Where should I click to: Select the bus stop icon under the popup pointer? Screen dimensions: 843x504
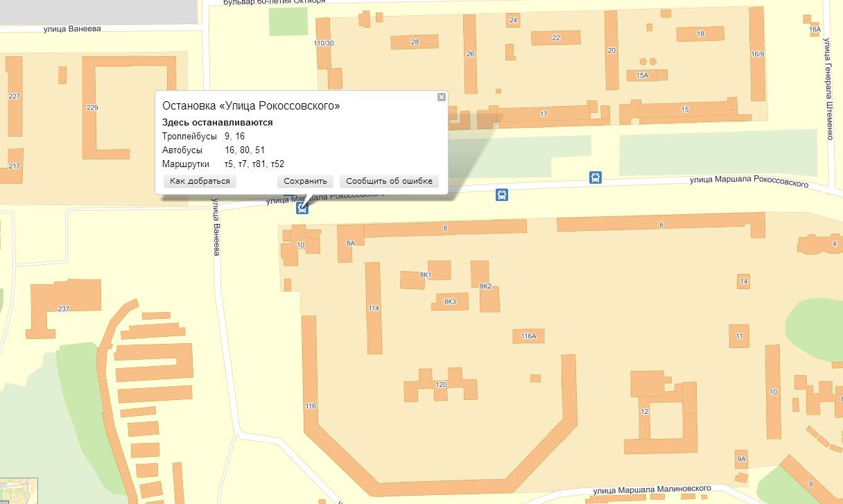tap(302, 209)
